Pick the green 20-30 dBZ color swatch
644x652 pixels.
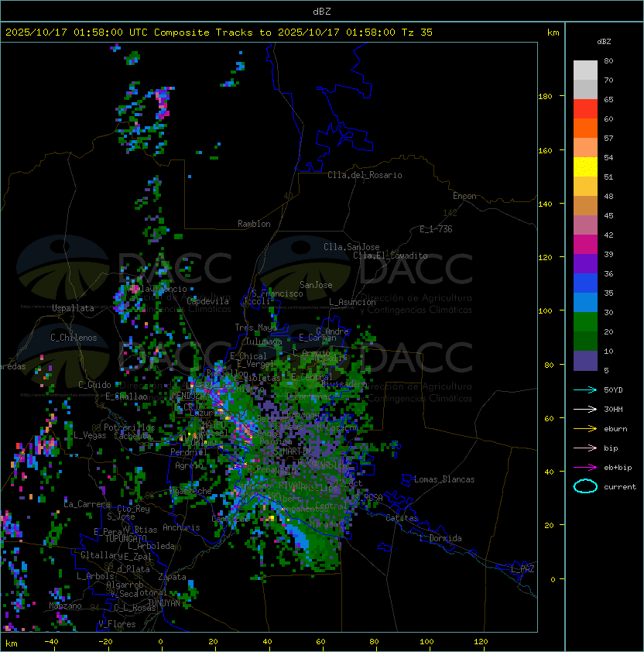click(585, 322)
